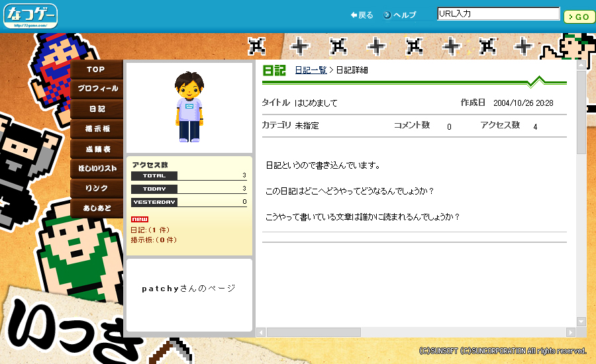596x364 pixels.
Task: Open ほしいリスト menu item
Action: (x=97, y=168)
